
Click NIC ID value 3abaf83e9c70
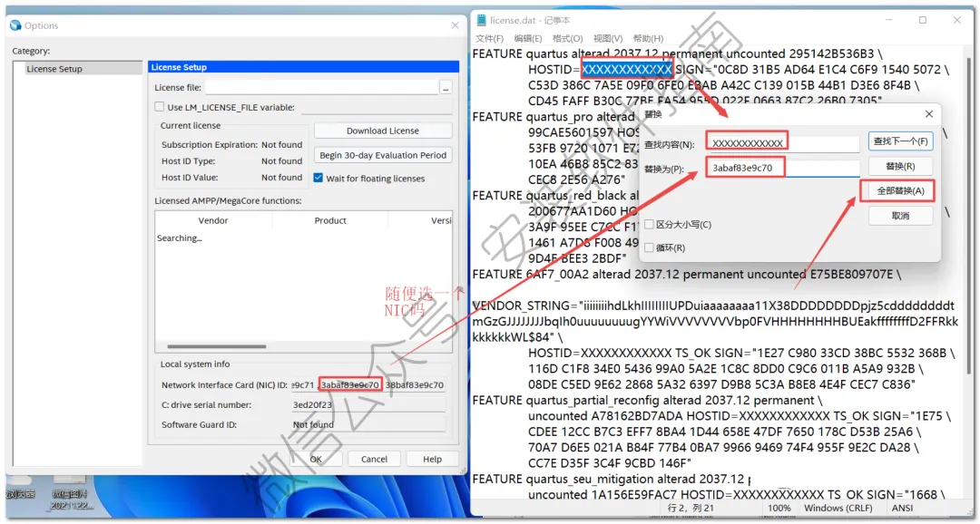[349, 384]
